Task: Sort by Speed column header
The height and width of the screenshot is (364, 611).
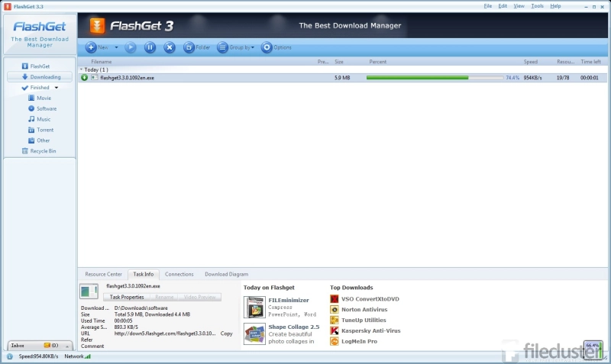Action: point(530,62)
